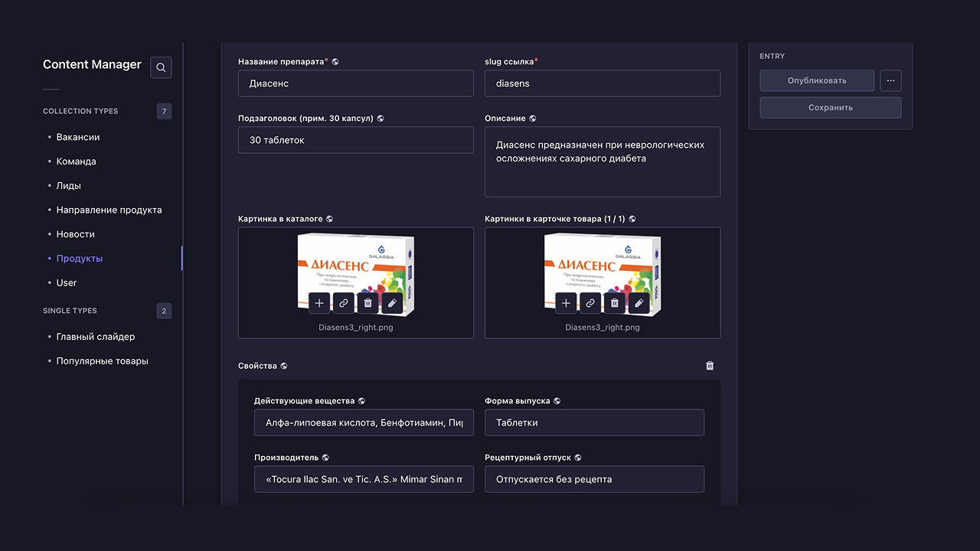This screenshot has width=980, height=551.
Task: Click the Content Manager heading
Action: click(92, 65)
